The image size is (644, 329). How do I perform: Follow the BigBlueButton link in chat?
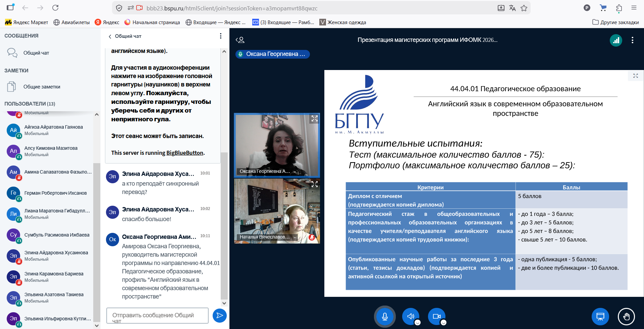coord(184,153)
